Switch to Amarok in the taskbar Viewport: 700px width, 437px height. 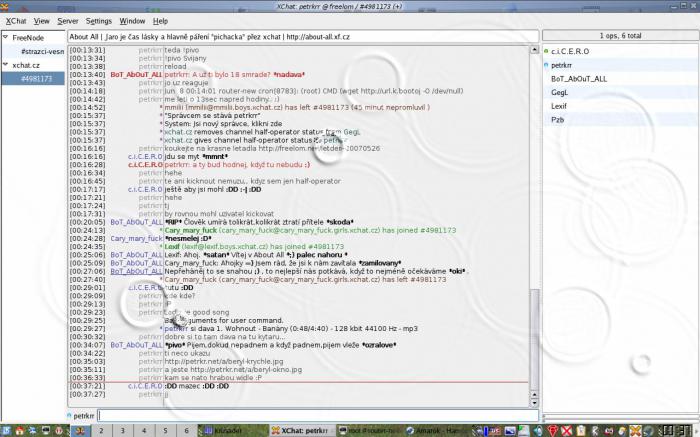[438, 431]
